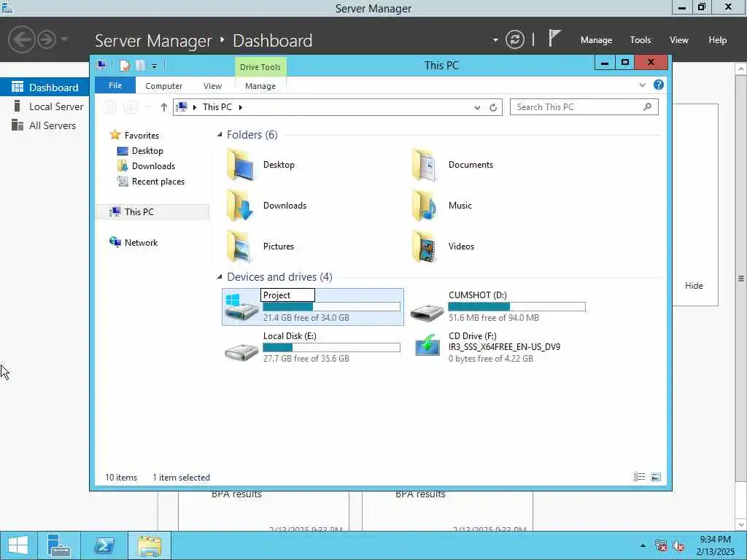This screenshot has height=560, width=747.
Task: Open Server Manager Manage menu
Action: (596, 40)
